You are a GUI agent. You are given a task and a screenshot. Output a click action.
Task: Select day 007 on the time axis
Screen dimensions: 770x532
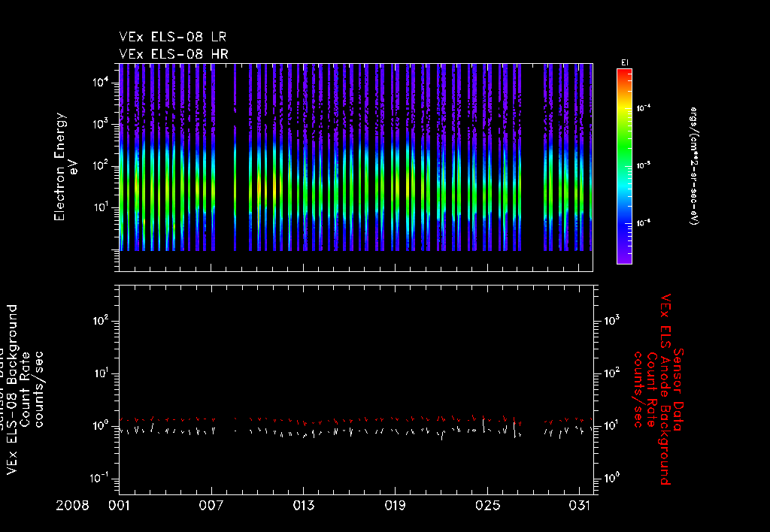[212, 504]
